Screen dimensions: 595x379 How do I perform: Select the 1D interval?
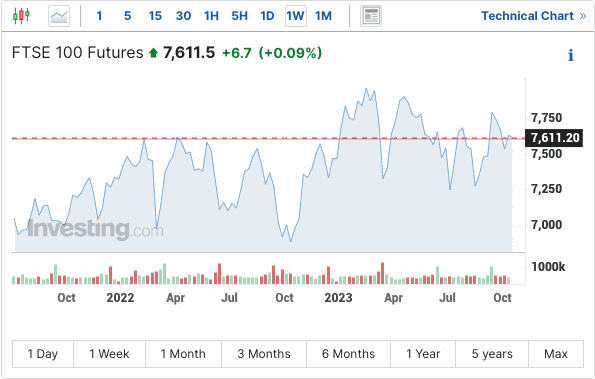(x=267, y=16)
